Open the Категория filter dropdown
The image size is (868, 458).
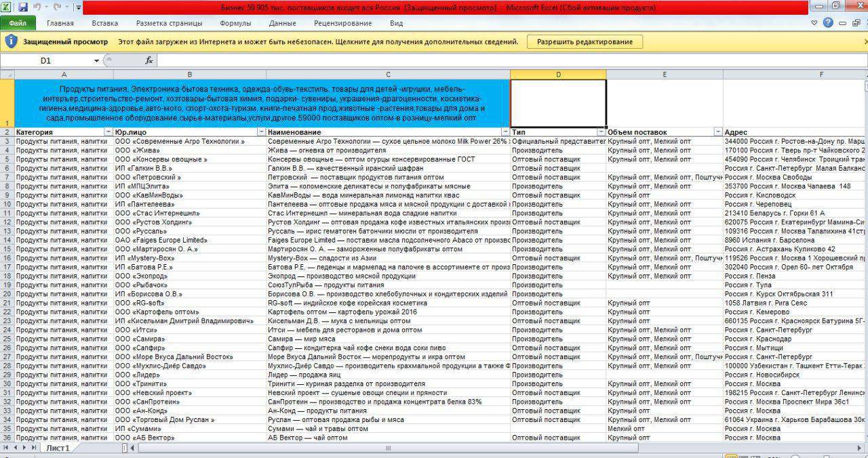pos(108,132)
